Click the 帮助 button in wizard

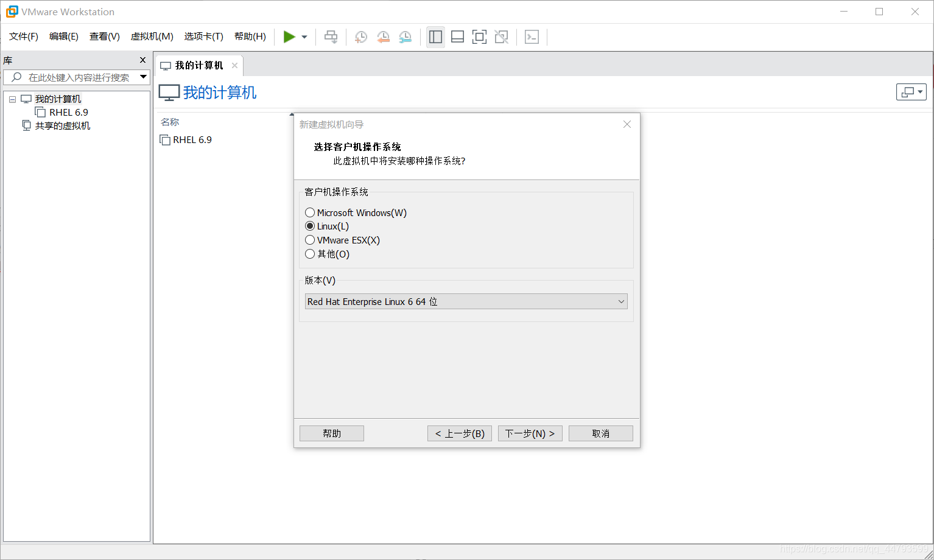(x=332, y=433)
